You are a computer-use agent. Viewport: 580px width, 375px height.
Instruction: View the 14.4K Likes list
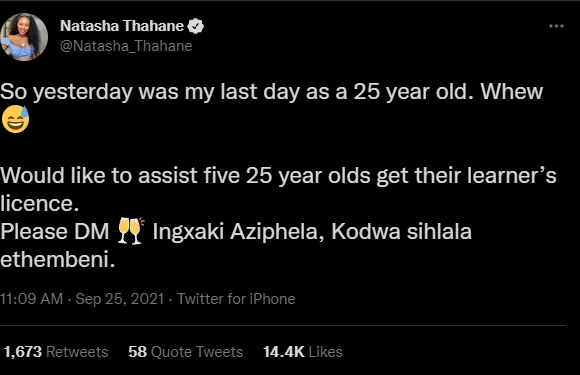coord(303,352)
